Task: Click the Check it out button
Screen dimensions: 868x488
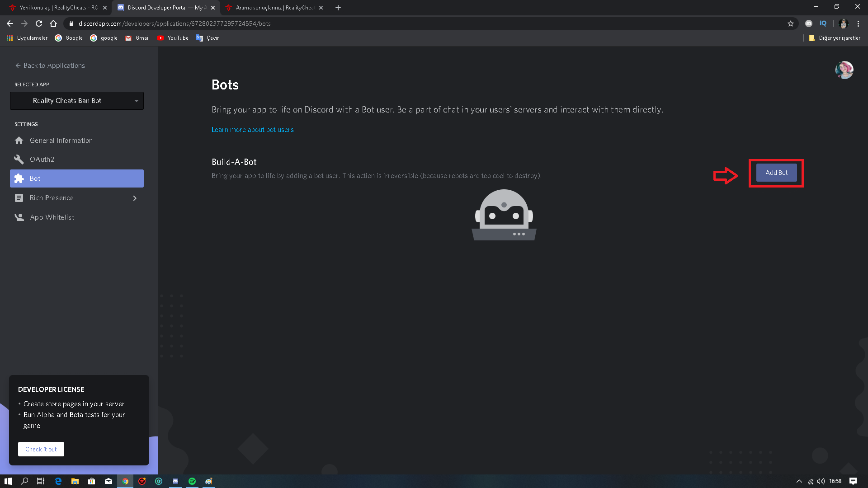Action: tap(41, 449)
